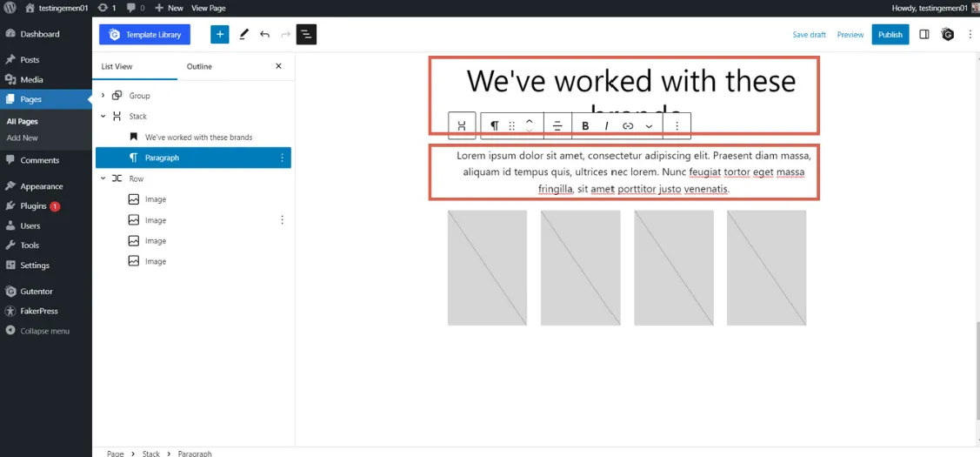Viewport: 980px width, 457px height.
Task: Open Gutentor in sidebar
Action: (45, 291)
